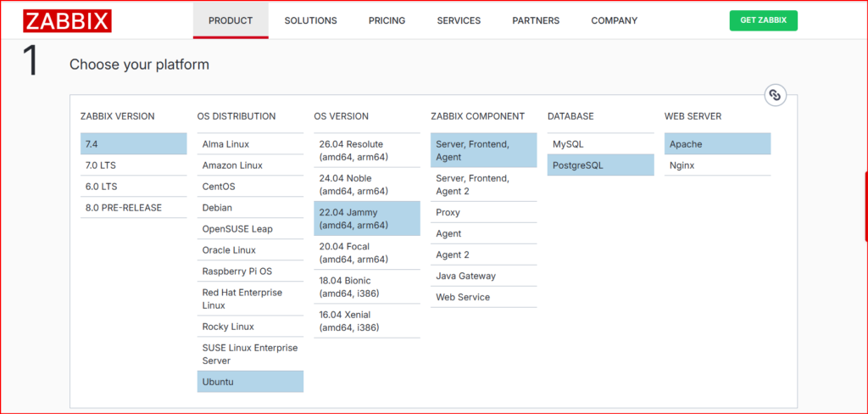The image size is (868, 414).
Task: Choose Rocky Linux distribution
Action: pos(250,327)
